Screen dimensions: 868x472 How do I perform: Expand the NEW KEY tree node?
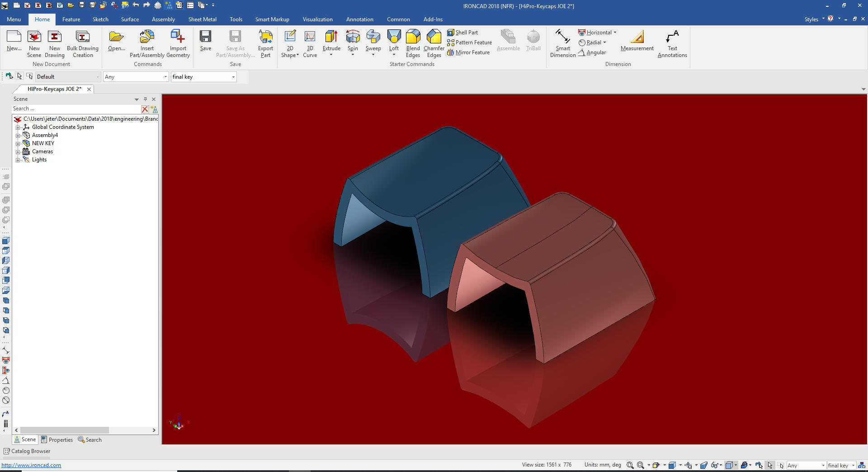(x=18, y=144)
